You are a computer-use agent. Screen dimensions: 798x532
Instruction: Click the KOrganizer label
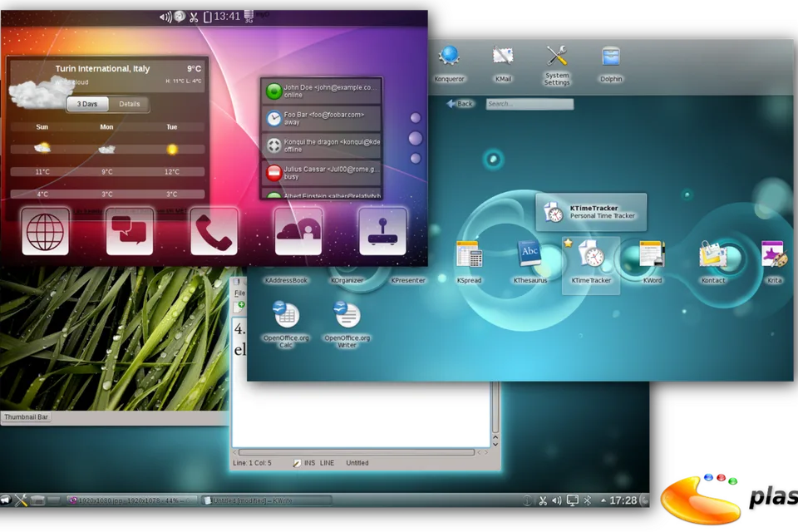point(347,280)
